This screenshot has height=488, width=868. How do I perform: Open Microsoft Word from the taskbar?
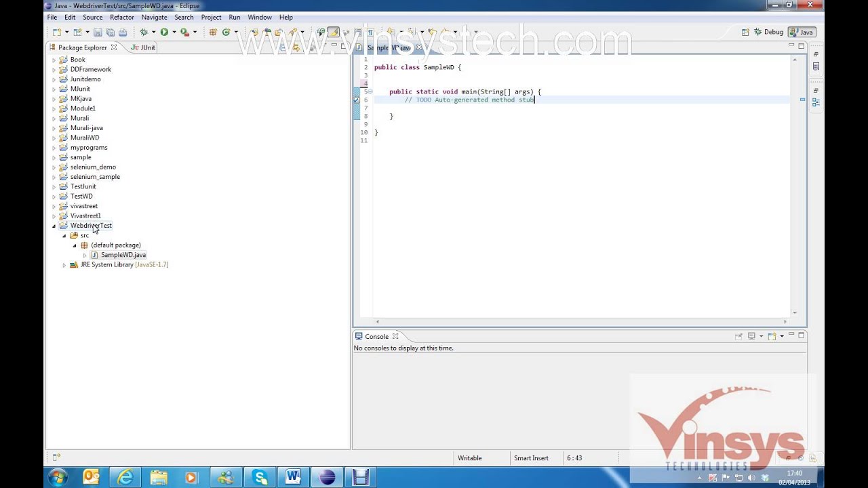293,477
